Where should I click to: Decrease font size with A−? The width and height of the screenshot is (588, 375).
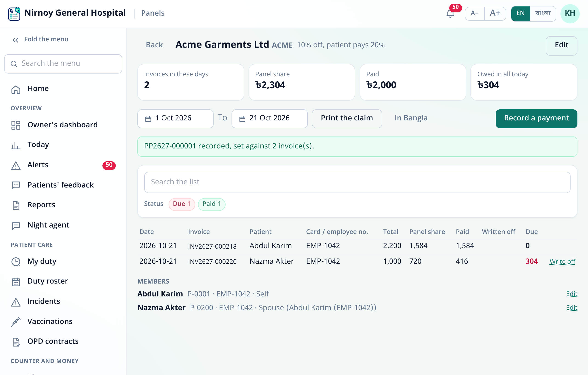475,13
